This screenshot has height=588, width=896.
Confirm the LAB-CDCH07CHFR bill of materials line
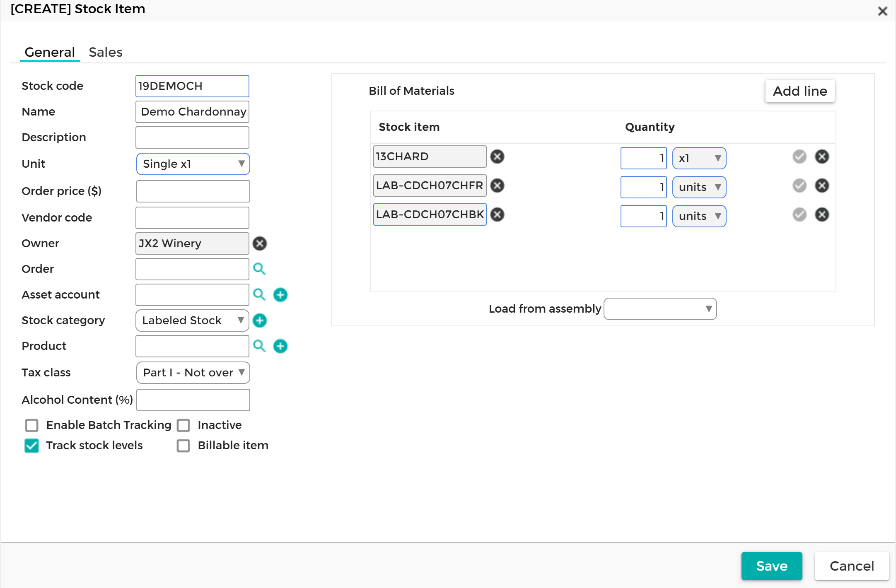pyautogui.click(x=799, y=186)
